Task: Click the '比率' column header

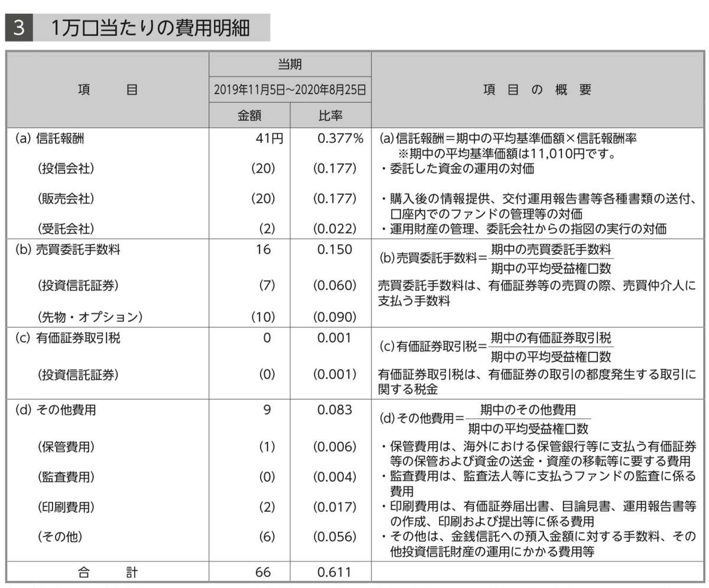Action: coord(330,115)
